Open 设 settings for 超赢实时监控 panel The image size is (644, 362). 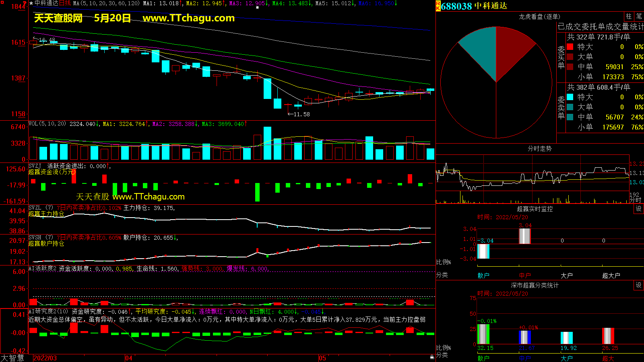tap(639, 209)
